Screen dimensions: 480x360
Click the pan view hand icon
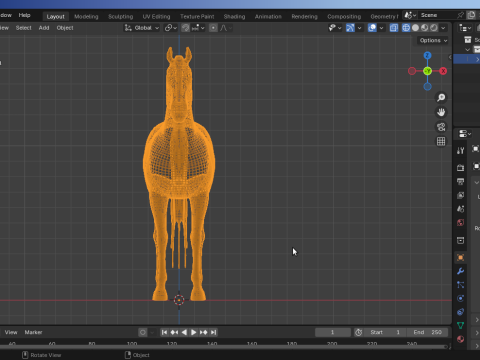[441, 112]
